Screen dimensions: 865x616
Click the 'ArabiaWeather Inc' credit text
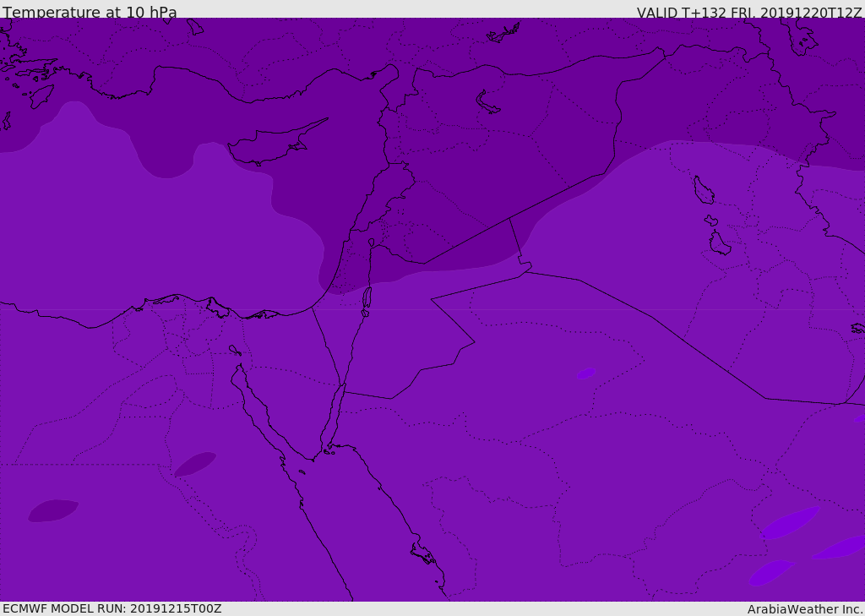pos(804,609)
